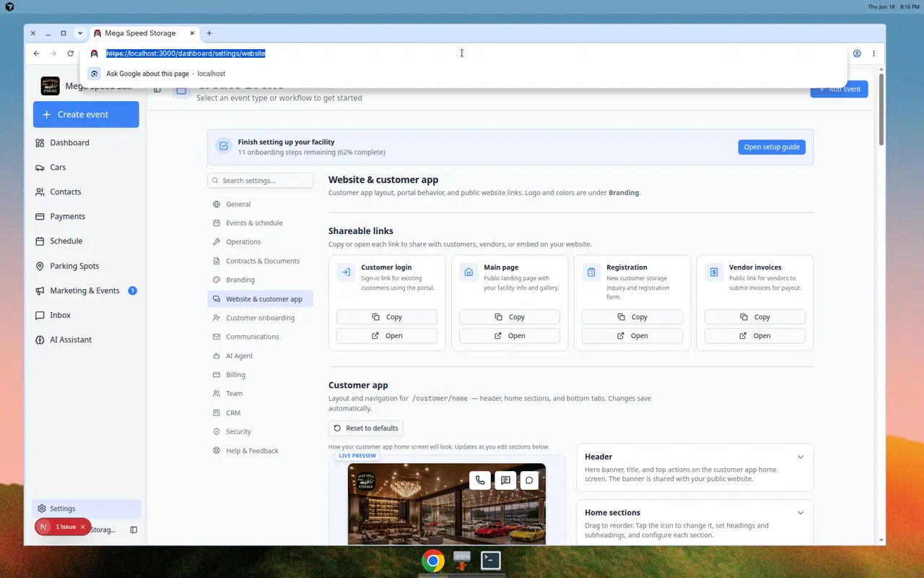This screenshot has height=578, width=924.
Task: Click the onboarding checklist icon in banner
Action: 224,147
